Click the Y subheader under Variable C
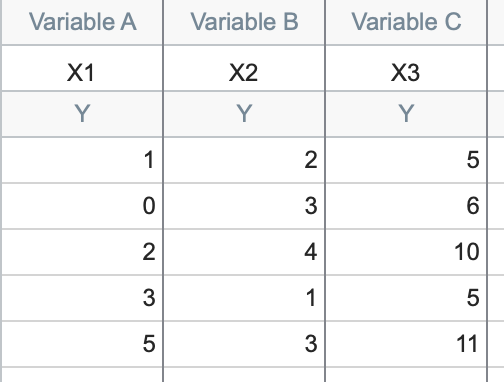This screenshot has height=382, width=504. (x=406, y=114)
